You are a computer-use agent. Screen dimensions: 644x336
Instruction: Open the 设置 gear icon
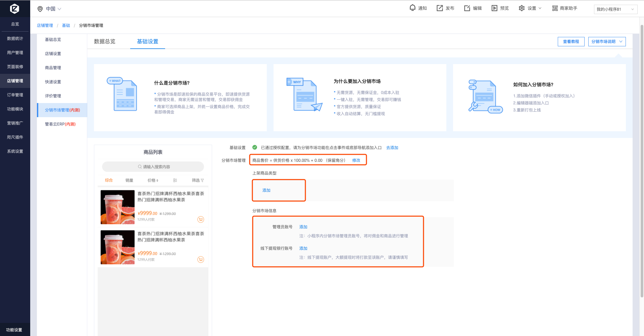(522, 8)
